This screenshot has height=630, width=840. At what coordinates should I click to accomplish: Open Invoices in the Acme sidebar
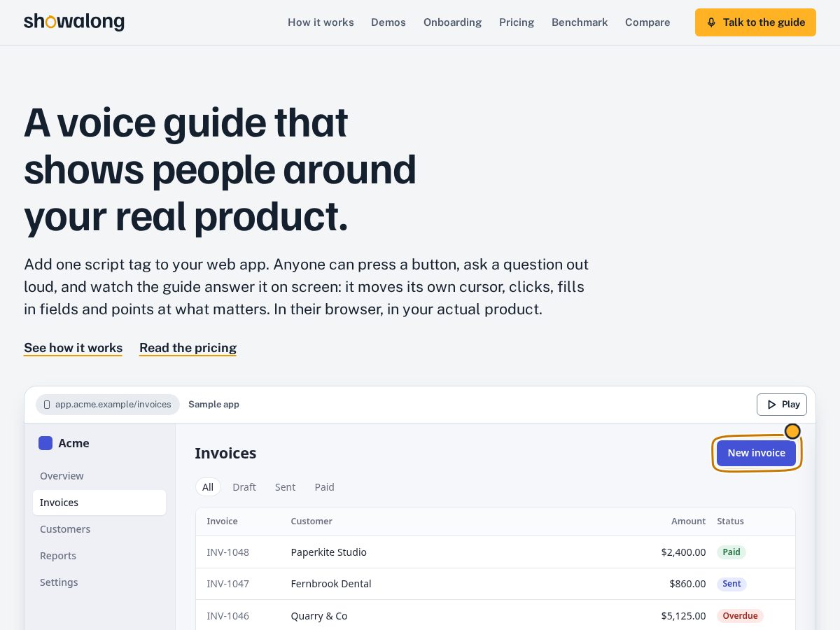[x=99, y=503]
